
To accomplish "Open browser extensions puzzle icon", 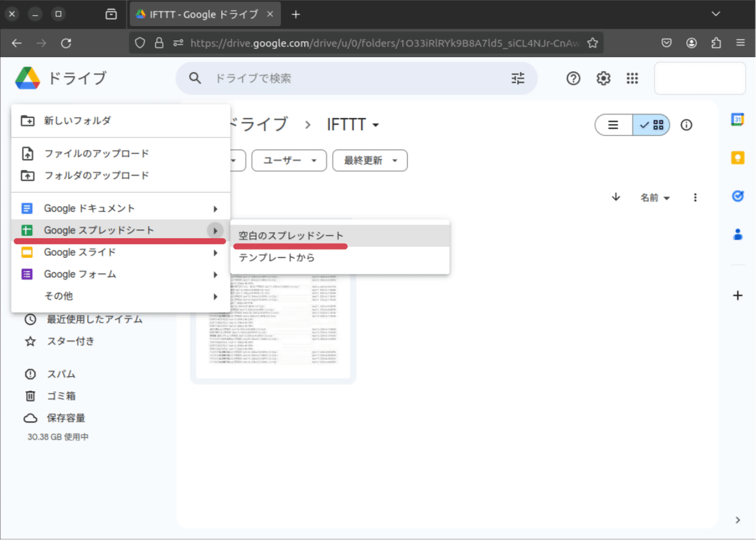I will point(716,43).
